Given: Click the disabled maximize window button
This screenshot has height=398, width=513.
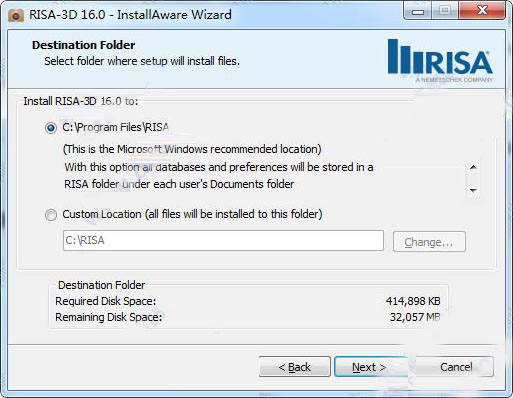Looking at the screenshot, I should [445, 11].
